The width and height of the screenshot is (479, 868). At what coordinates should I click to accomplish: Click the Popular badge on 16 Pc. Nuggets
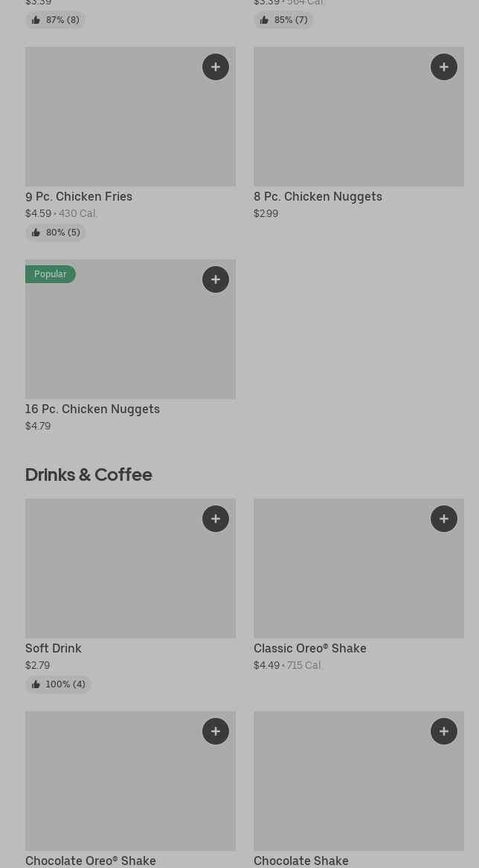(51, 274)
